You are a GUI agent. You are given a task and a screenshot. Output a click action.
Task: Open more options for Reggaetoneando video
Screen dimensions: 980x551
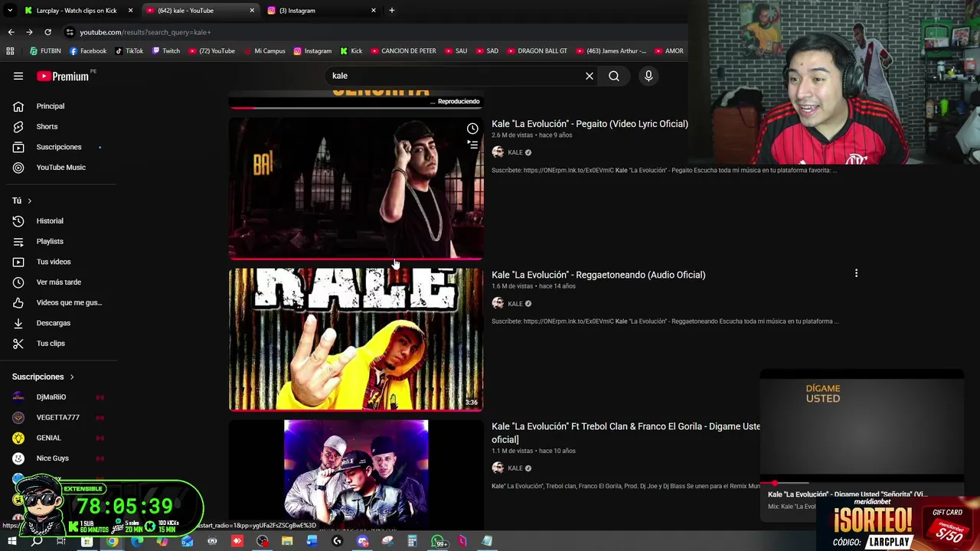pyautogui.click(x=856, y=273)
